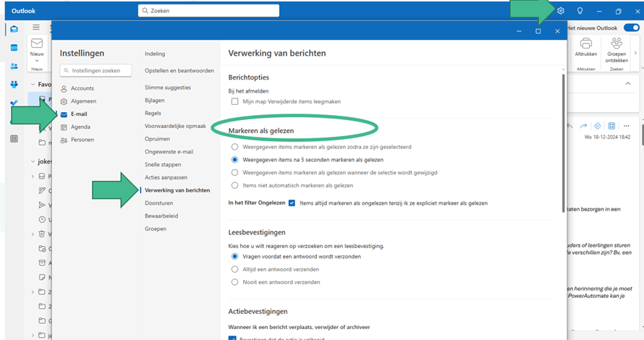The height and width of the screenshot is (340, 644).
Task: Open Snelle stappen settings
Action: (x=163, y=164)
